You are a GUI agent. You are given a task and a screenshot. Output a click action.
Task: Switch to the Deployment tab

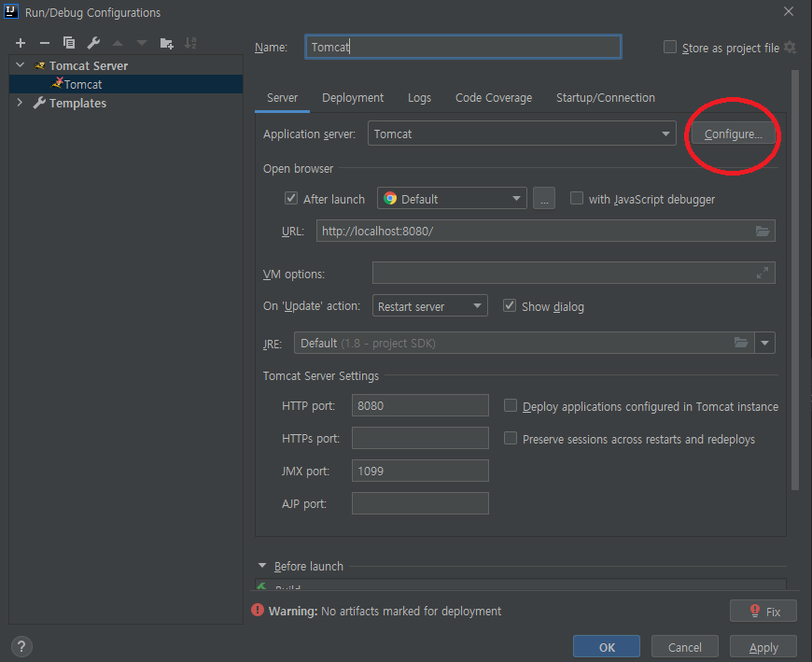(353, 97)
